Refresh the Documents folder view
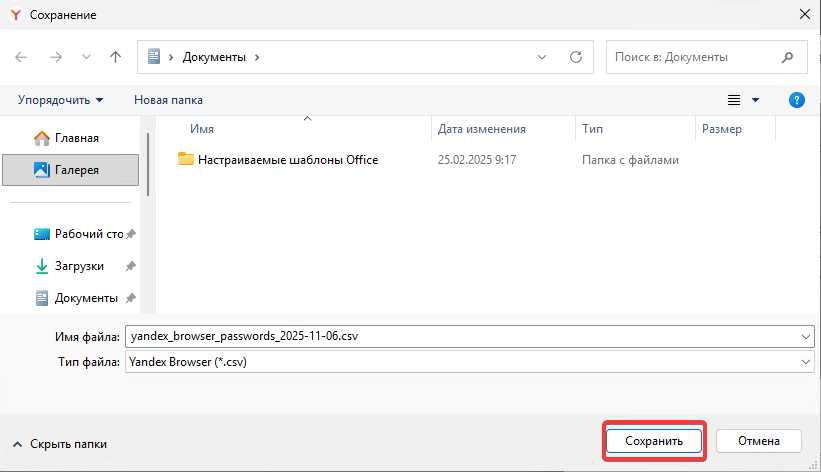Image resolution: width=821 pixels, height=472 pixels. (575, 58)
